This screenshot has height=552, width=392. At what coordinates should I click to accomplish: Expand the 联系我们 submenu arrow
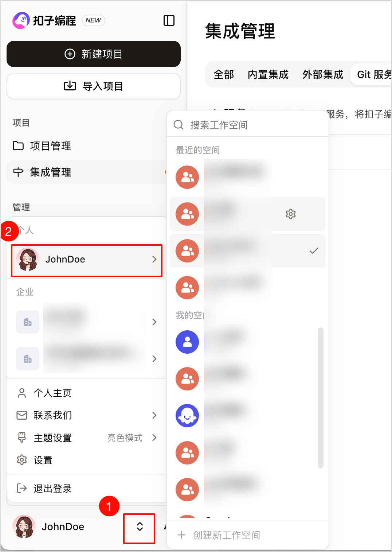(x=154, y=415)
